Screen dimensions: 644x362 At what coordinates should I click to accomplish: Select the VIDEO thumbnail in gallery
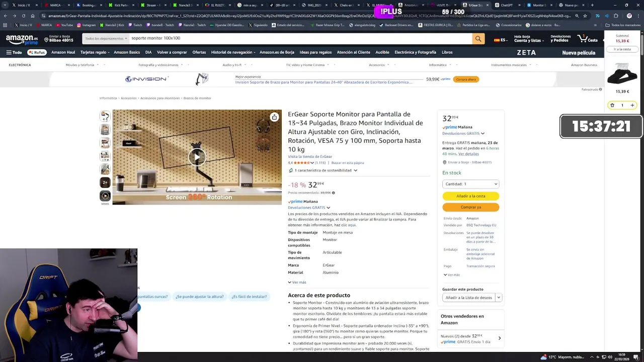tap(105, 196)
